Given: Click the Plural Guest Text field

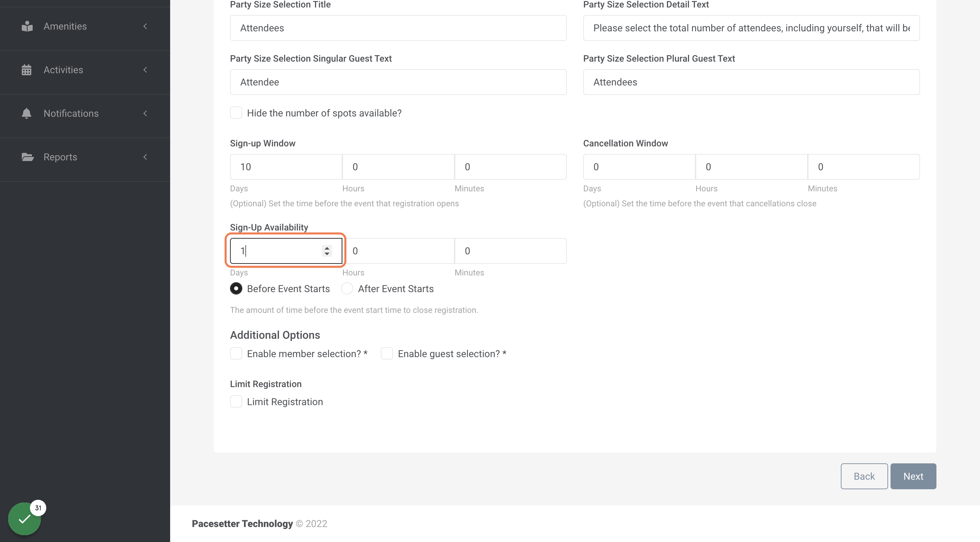Looking at the screenshot, I should pos(751,82).
